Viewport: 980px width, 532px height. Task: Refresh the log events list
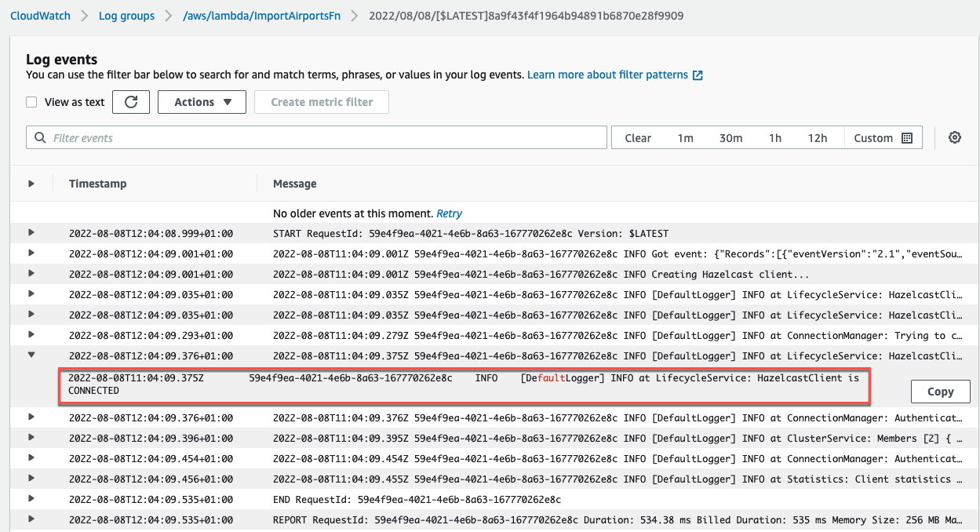130,101
